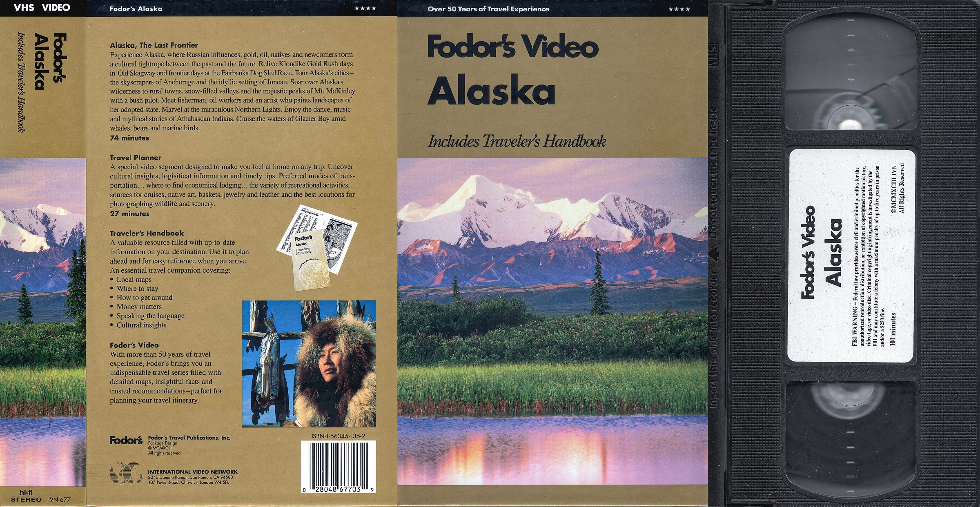Click the bold "Traveler's Handbook" section heading
The image size is (980, 507).
[x=147, y=233]
